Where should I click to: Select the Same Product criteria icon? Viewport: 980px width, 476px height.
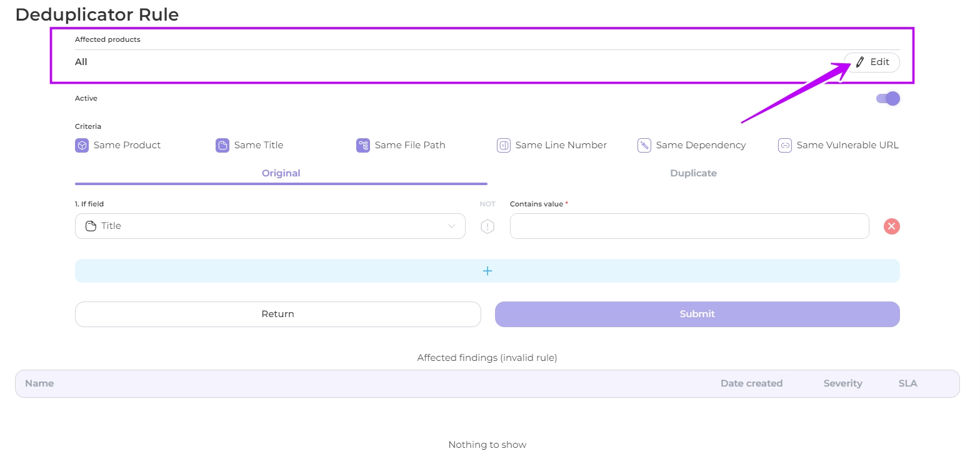pos(82,145)
